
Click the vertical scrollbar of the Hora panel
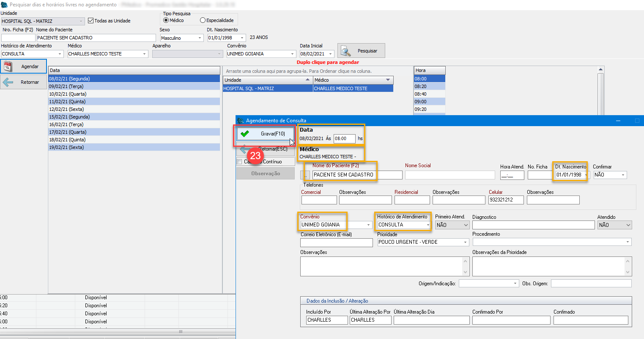point(601,93)
